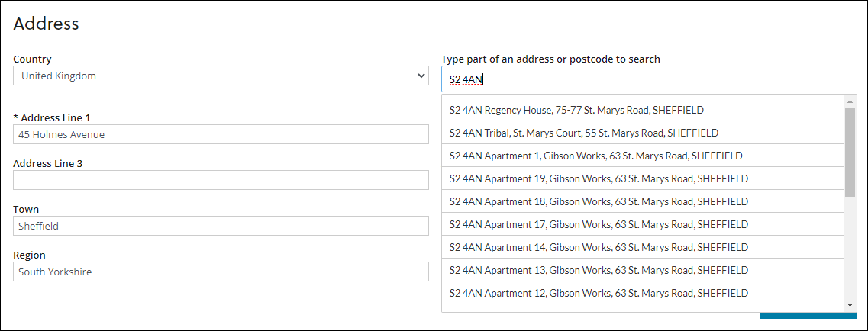This screenshot has height=331, width=868.
Task: Choose Apartment 19, Gibson Works suggestion
Action: pos(599,178)
